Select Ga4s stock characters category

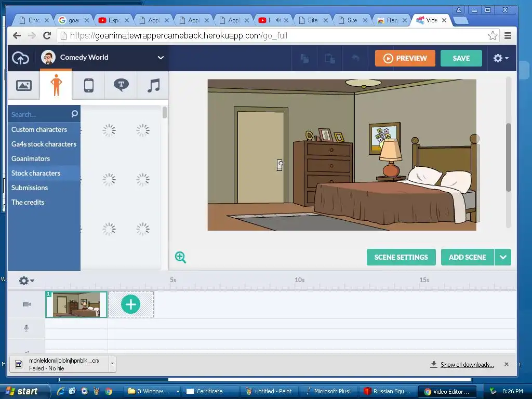tap(44, 144)
